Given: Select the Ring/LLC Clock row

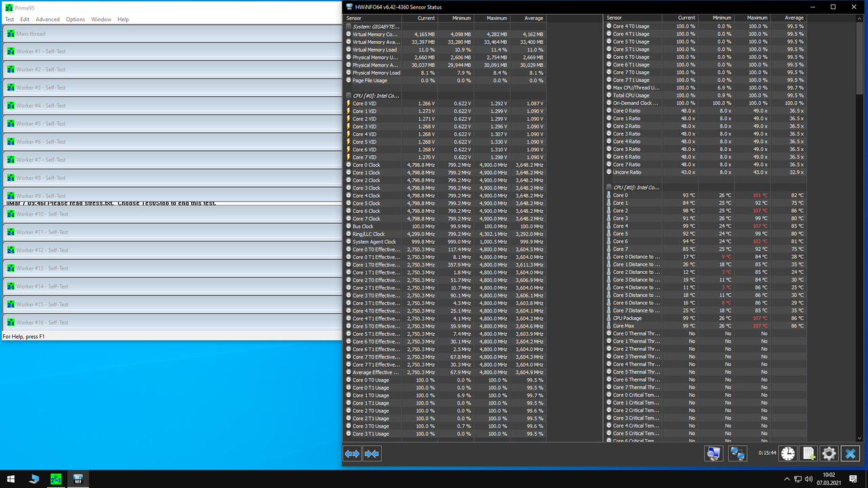Looking at the screenshot, I should pyautogui.click(x=446, y=234).
